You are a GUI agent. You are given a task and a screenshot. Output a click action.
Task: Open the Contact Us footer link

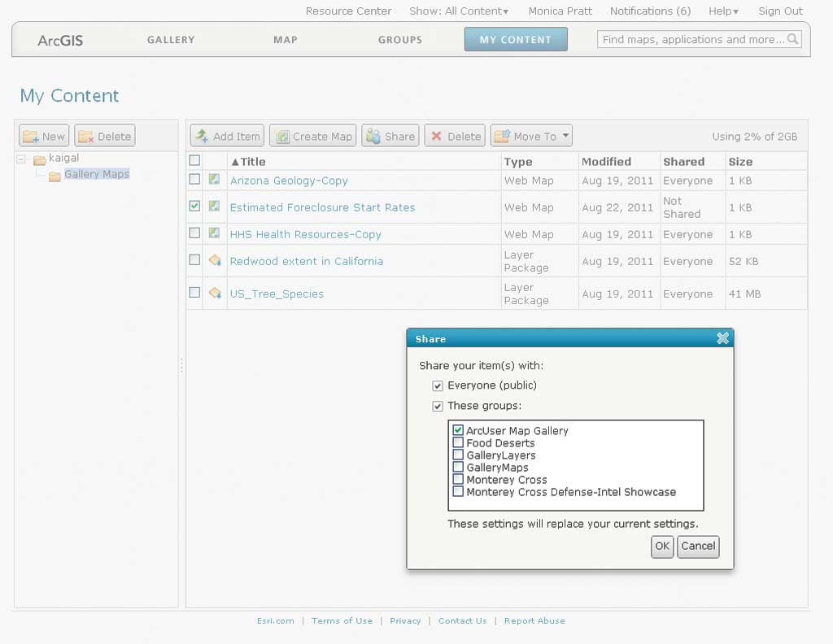pos(462,620)
